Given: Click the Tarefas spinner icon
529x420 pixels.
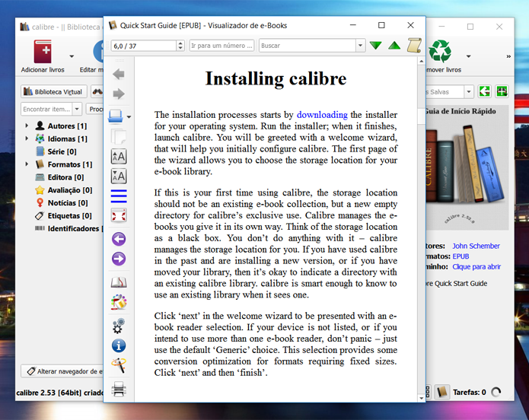Looking at the screenshot, I should (496, 392).
